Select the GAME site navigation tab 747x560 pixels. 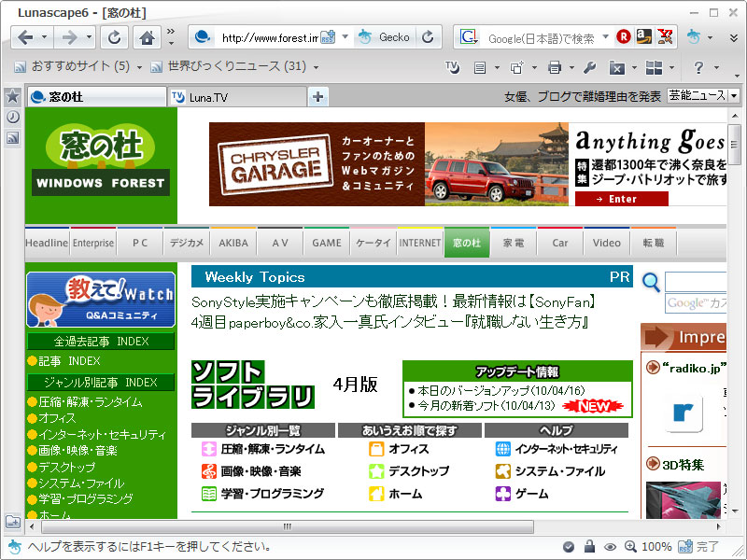tap(327, 243)
